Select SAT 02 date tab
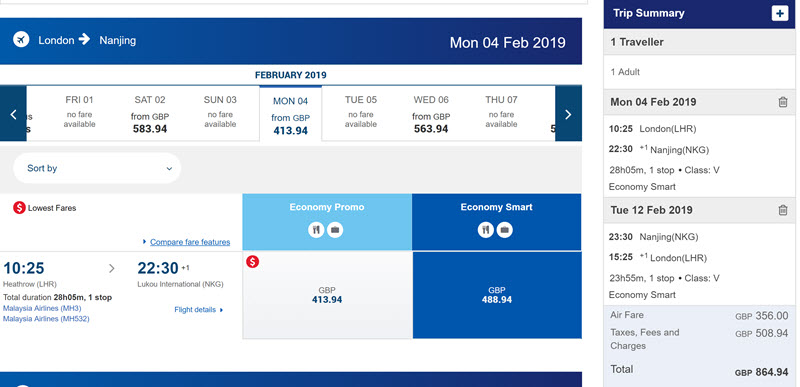The image size is (800, 387). (x=150, y=114)
